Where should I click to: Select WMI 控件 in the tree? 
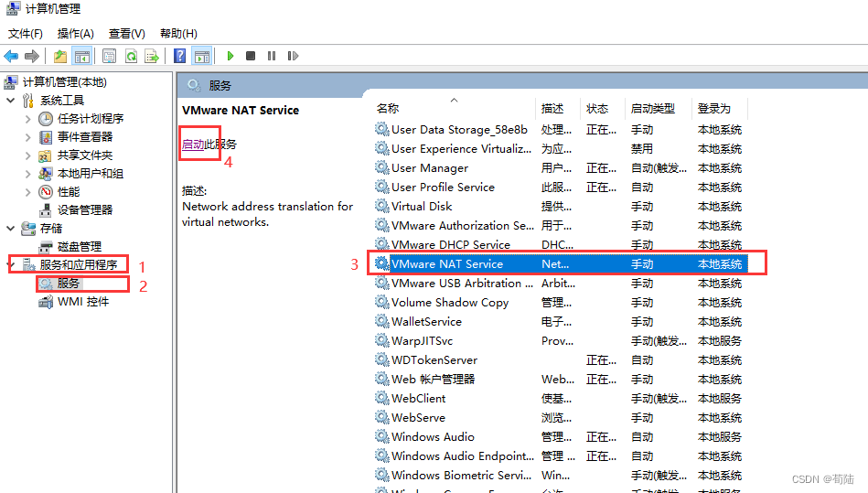pyautogui.click(x=83, y=302)
